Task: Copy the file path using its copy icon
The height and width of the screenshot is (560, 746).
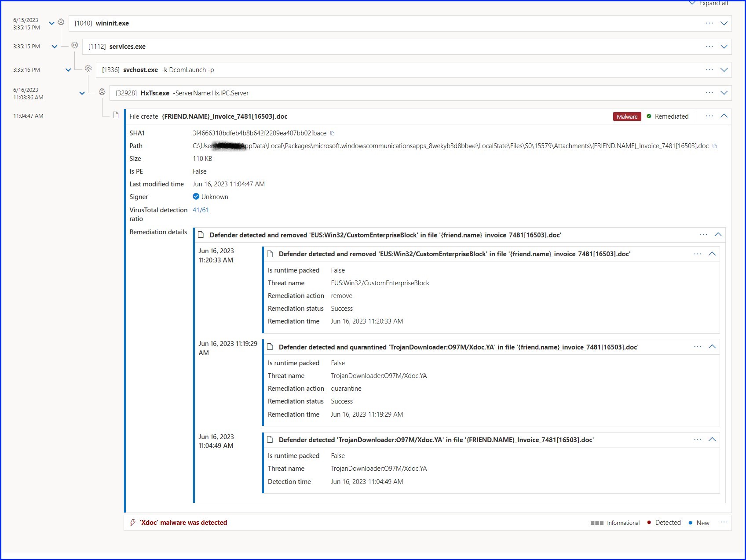Action: 714,146
